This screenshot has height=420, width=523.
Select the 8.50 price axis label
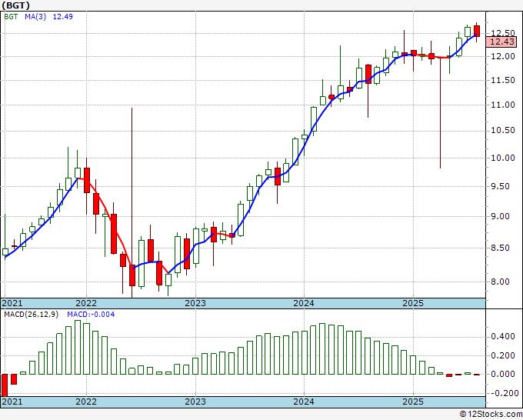tap(501, 248)
